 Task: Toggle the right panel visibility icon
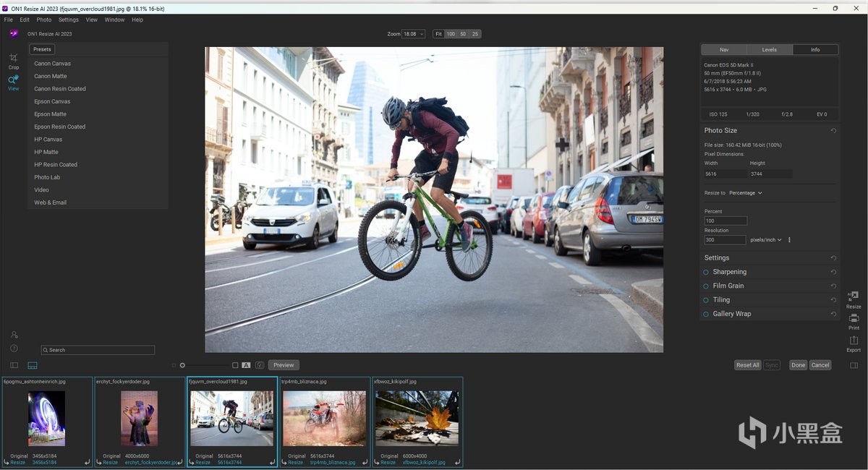click(854, 365)
